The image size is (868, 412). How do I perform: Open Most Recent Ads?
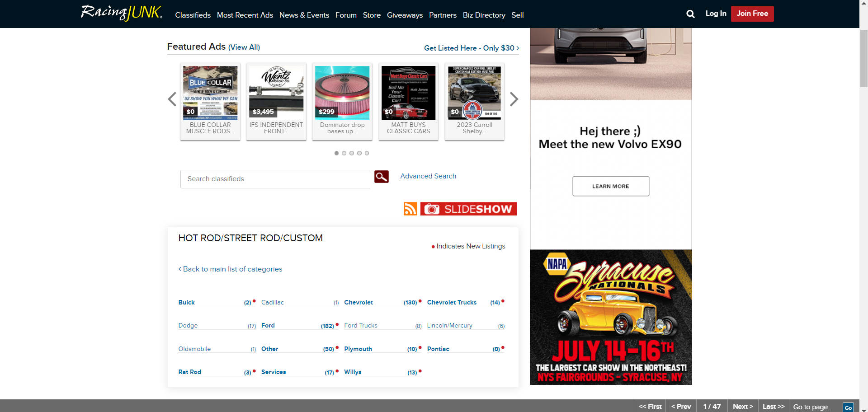pyautogui.click(x=245, y=15)
